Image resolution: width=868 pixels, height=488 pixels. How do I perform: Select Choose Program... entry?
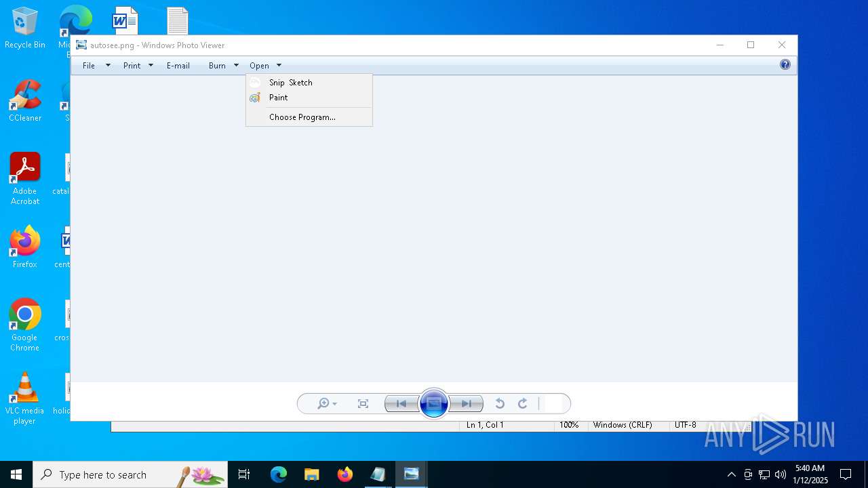[309, 117]
